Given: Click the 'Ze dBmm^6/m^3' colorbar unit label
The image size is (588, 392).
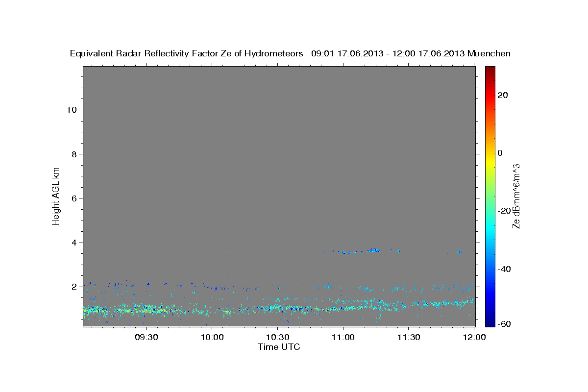Looking at the screenshot, I should (516, 196).
